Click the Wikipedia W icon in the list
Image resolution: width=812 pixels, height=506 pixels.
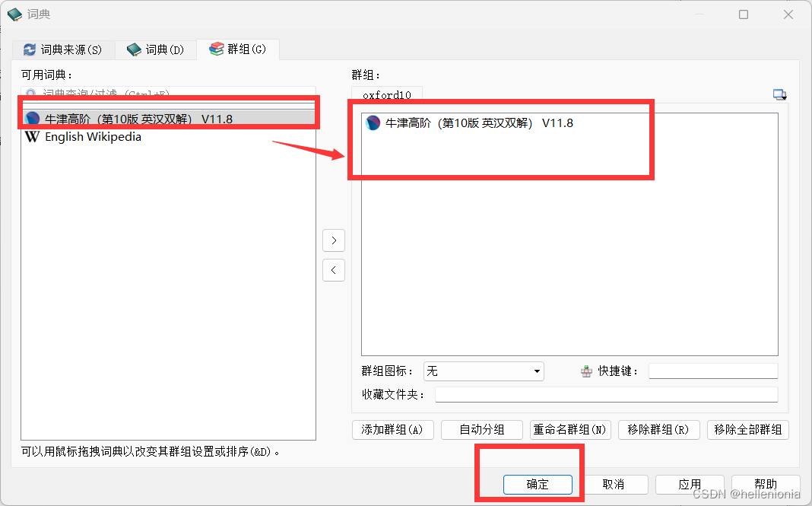[x=32, y=137]
